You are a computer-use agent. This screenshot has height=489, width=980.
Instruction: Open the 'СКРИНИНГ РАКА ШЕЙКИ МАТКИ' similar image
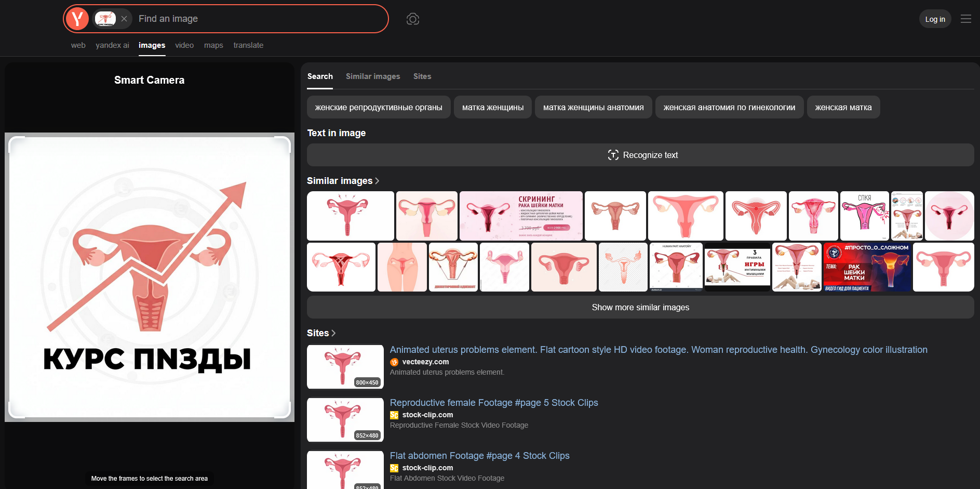pyautogui.click(x=521, y=216)
